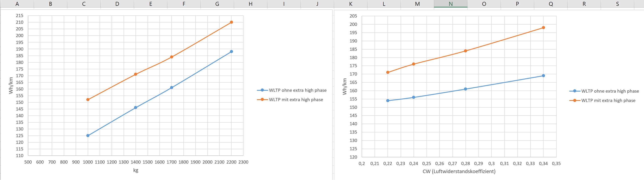The width and height of the screenshot is (644, 180).
Task: Select right chart legend 'WLTP mit extra high phase'
Action: tap(603, 100)
